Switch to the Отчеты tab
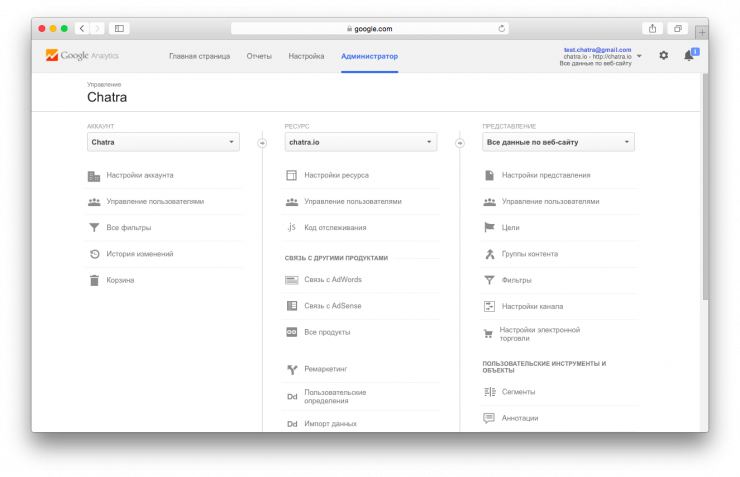Image resolution: width=740 pixels, height=477 pixels. [259, 56]
